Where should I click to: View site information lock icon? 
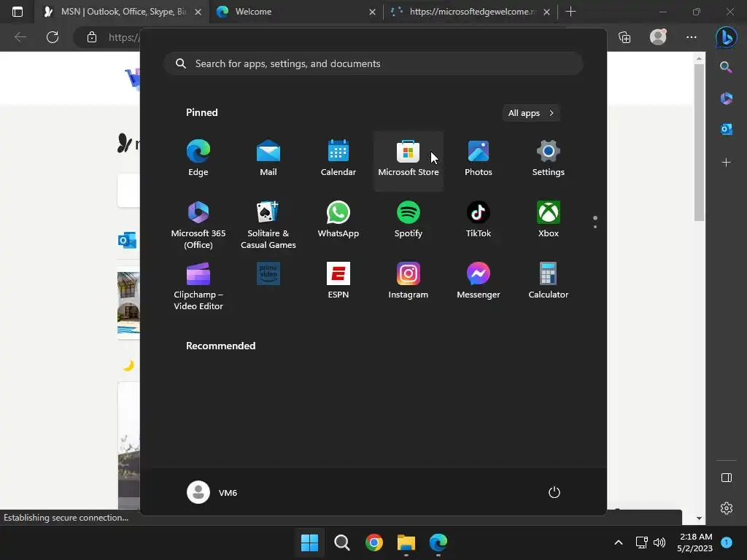point(92,37)
